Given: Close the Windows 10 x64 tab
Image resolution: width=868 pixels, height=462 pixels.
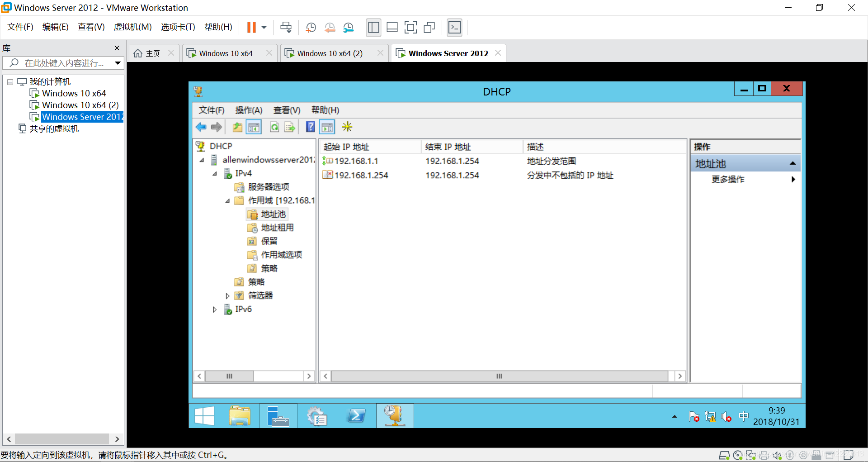Looking at the screenshot, I should (x=269, y=53).
